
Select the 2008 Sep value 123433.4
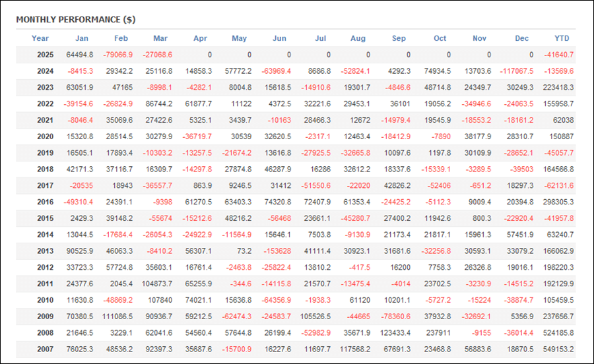click(x=395, y=333)
